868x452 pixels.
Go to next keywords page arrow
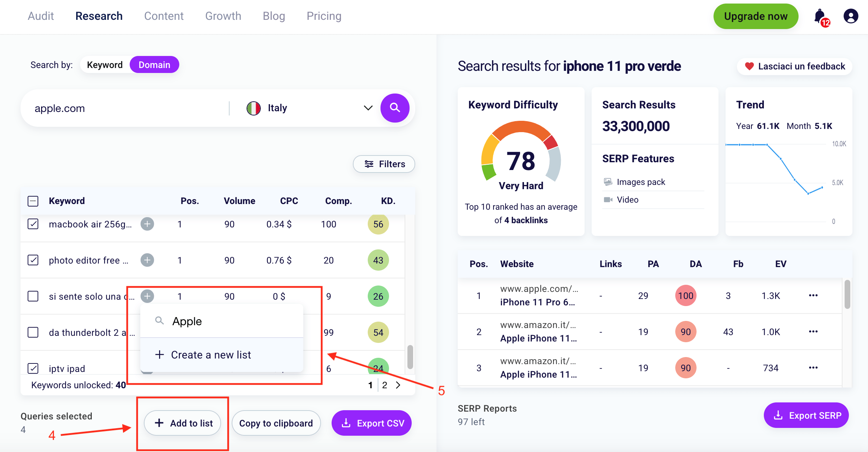coord(398,385)
